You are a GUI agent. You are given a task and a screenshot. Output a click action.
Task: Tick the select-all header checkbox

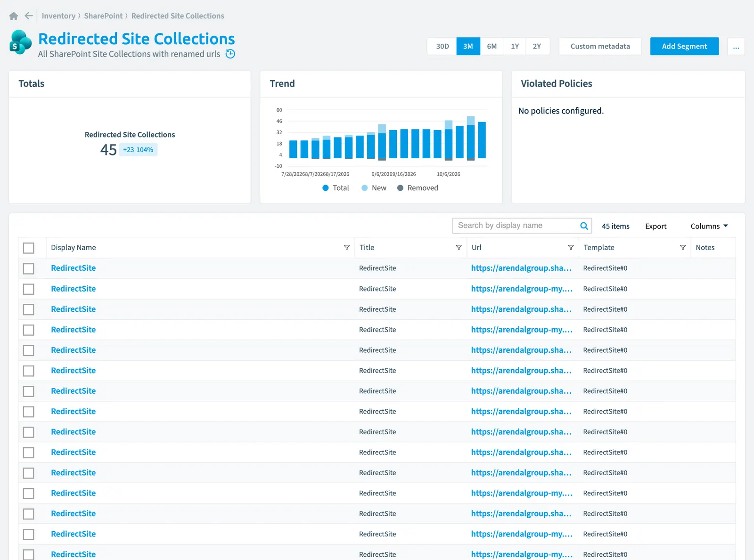(x=29, y=248)
